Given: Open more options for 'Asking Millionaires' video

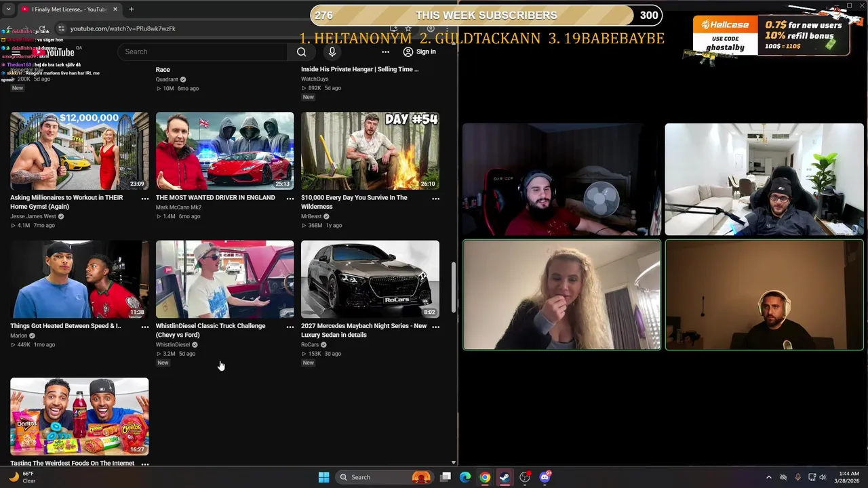Looking at the screenshot, I should point(144,199).
